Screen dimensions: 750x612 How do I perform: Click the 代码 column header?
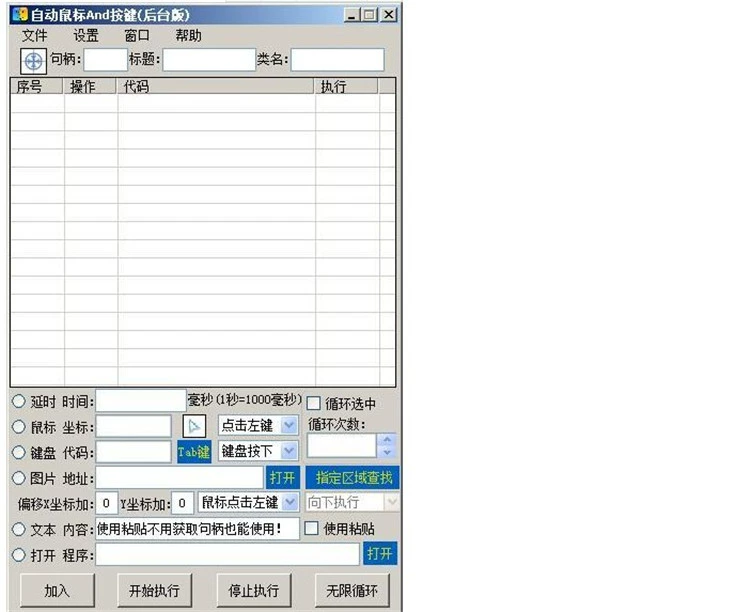coord(215,86)
